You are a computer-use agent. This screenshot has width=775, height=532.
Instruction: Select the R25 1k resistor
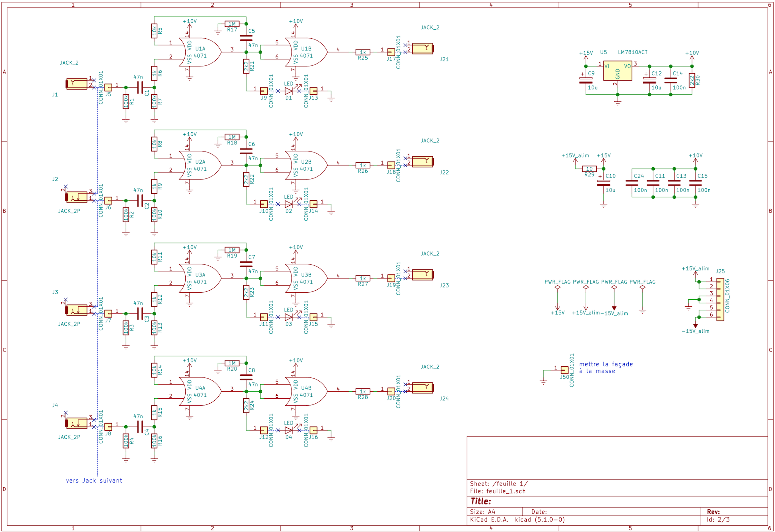(x=363, y=52)
